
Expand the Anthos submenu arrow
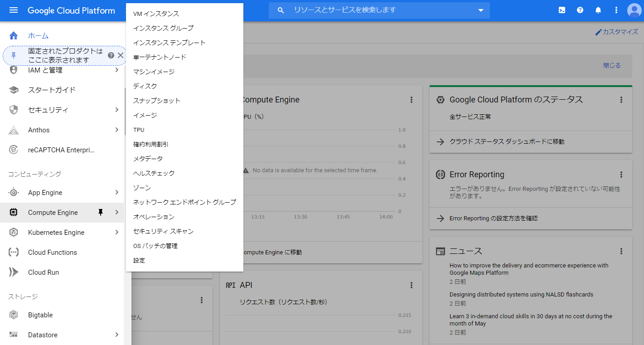point(116,130)
